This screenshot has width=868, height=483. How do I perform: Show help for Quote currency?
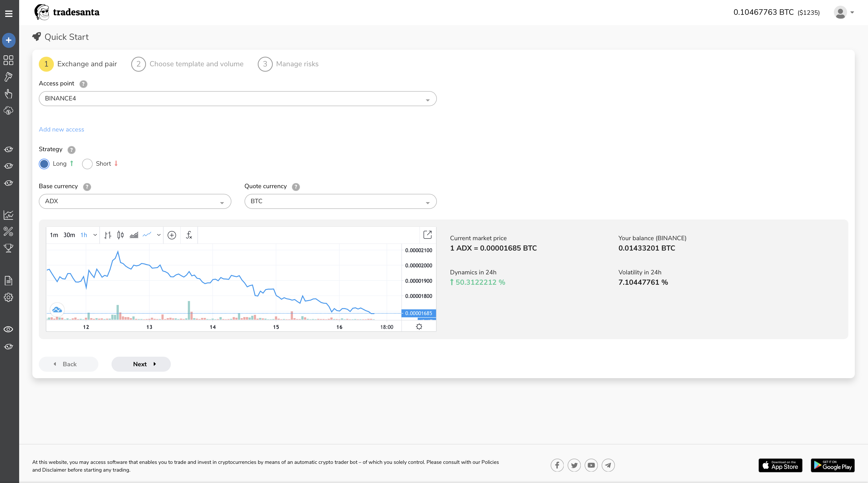[296, 187]
